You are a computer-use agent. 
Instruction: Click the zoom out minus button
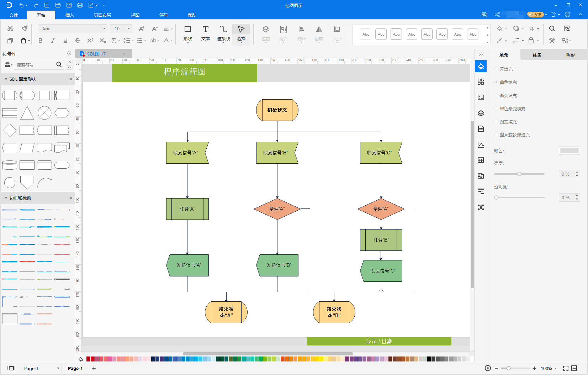tap(497, 368)
